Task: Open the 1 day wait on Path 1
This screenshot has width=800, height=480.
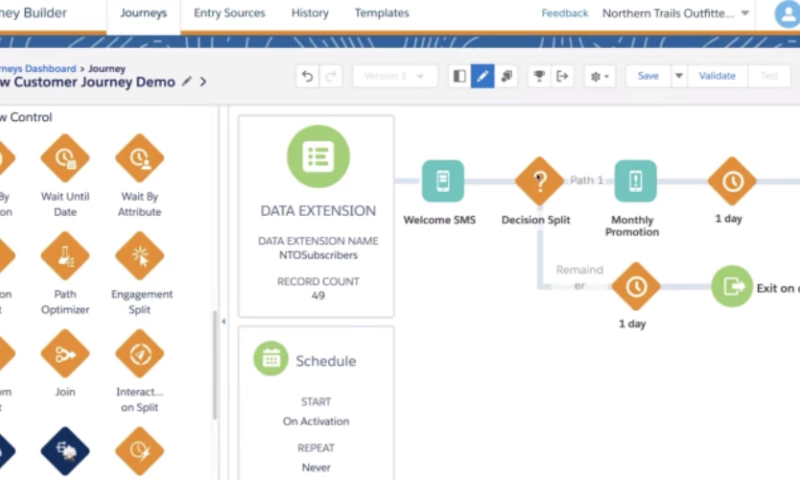Action: click(x=732, y=181)
